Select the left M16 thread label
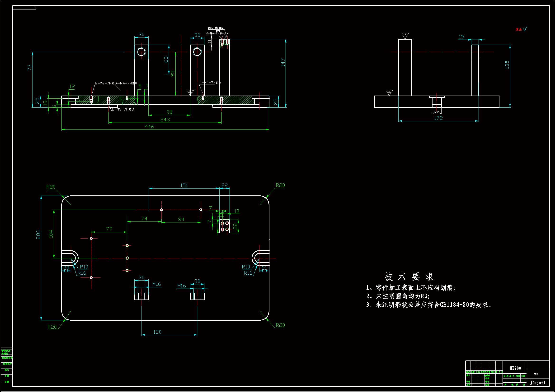Screen dimensions: 555x392 [x=157, y=284]
